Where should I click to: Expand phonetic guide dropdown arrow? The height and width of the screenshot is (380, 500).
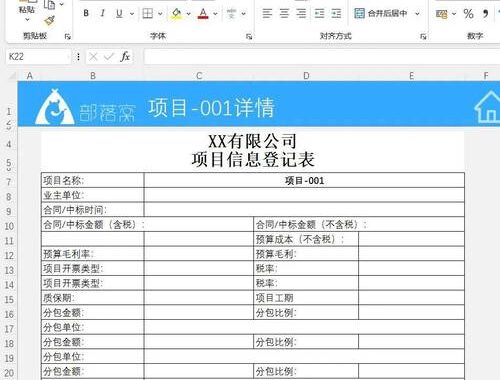244,14
